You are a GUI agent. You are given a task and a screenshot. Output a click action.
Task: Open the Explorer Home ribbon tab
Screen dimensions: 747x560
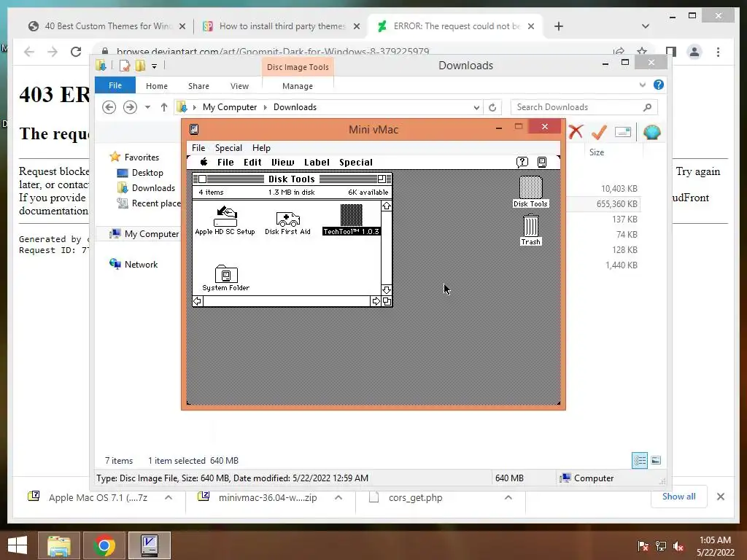click(x=157, y=86)
